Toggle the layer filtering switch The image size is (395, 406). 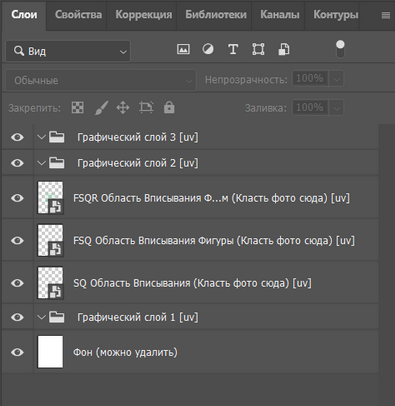click(x=340, y=49)
